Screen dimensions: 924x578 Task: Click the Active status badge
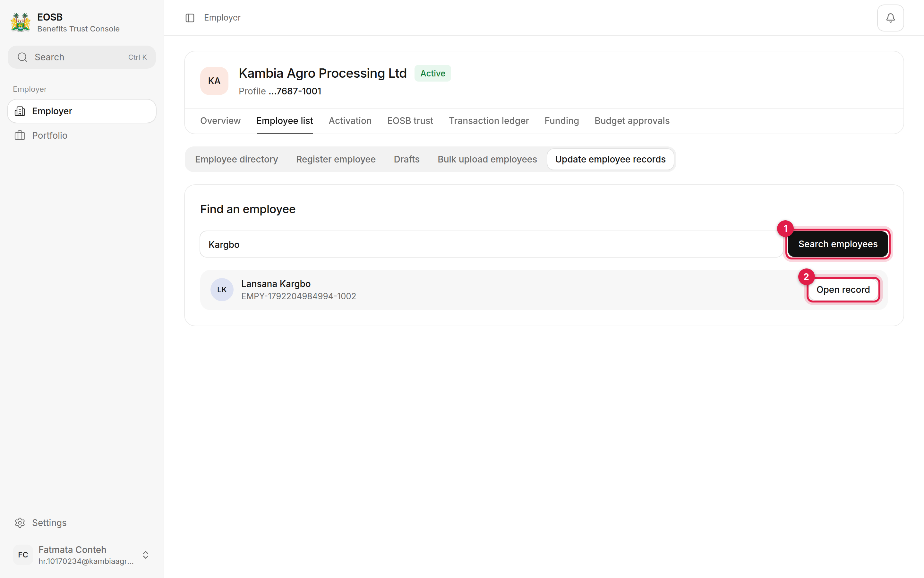432,74
